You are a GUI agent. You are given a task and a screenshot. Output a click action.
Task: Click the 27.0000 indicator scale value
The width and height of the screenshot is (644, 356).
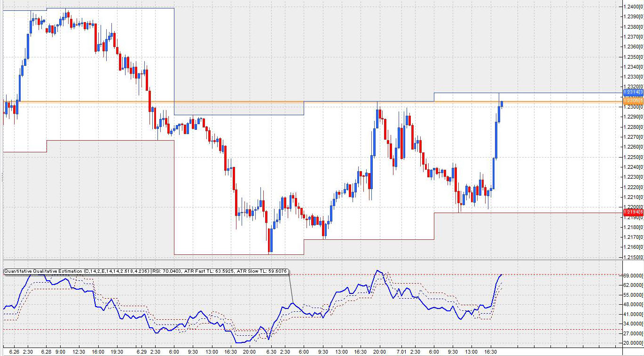634,333
